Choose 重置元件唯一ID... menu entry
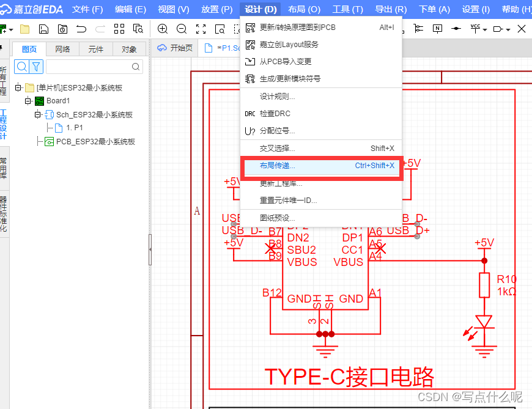 321,201
